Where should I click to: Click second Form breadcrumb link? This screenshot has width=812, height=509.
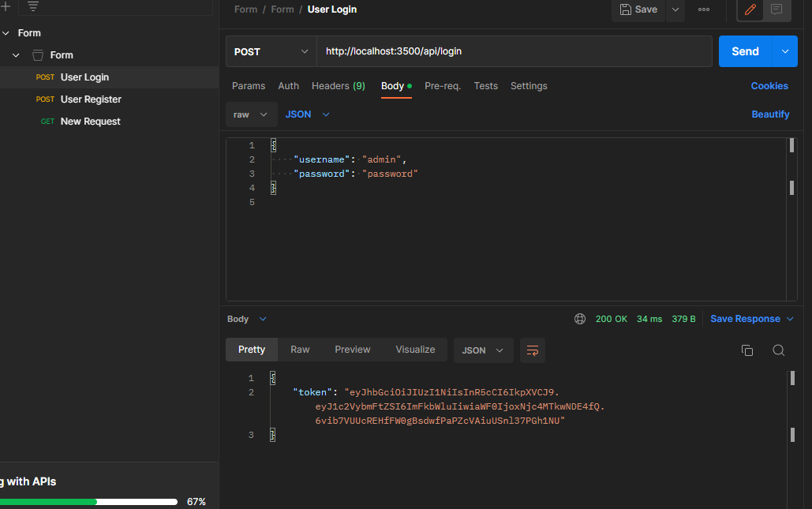point(283,9)
